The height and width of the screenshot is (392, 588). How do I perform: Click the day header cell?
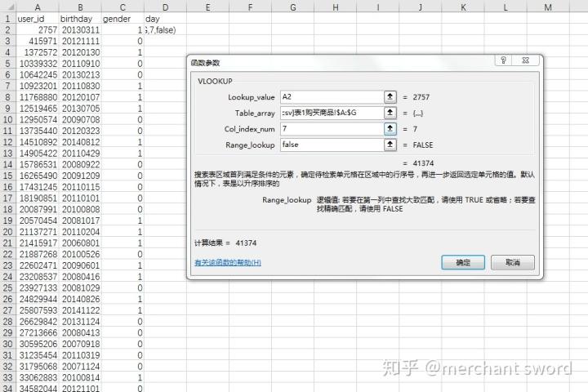pos(165,19)
